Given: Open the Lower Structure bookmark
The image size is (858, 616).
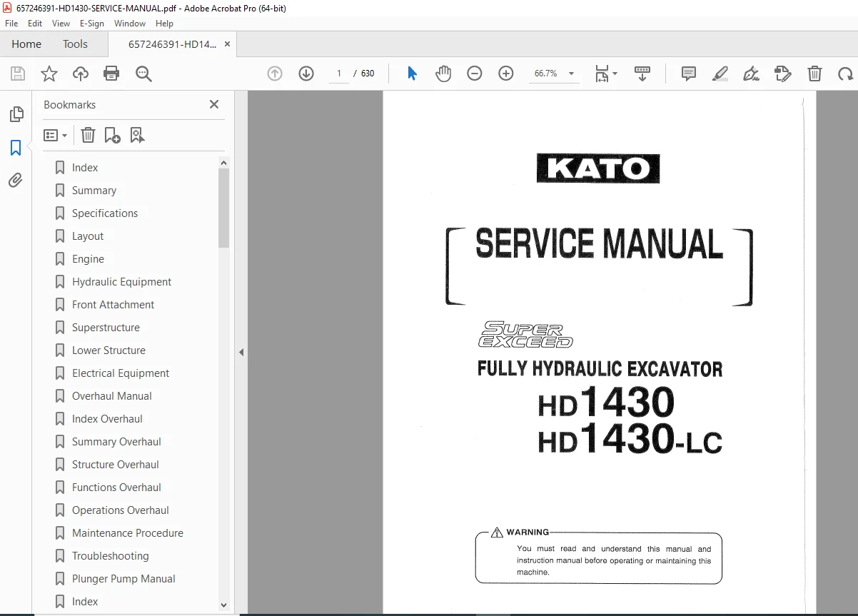Looking at the screenshot, I should (108, 350).
